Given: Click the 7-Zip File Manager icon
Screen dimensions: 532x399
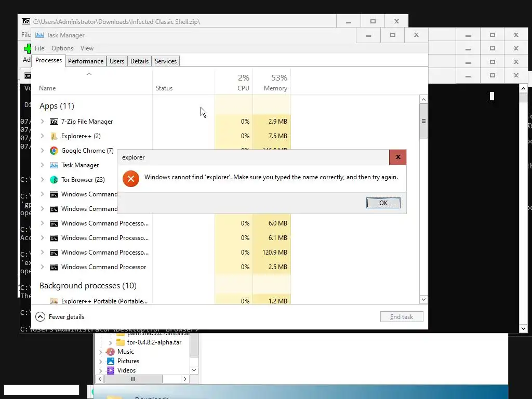Looking at the screenshot, I should [54, 122].
